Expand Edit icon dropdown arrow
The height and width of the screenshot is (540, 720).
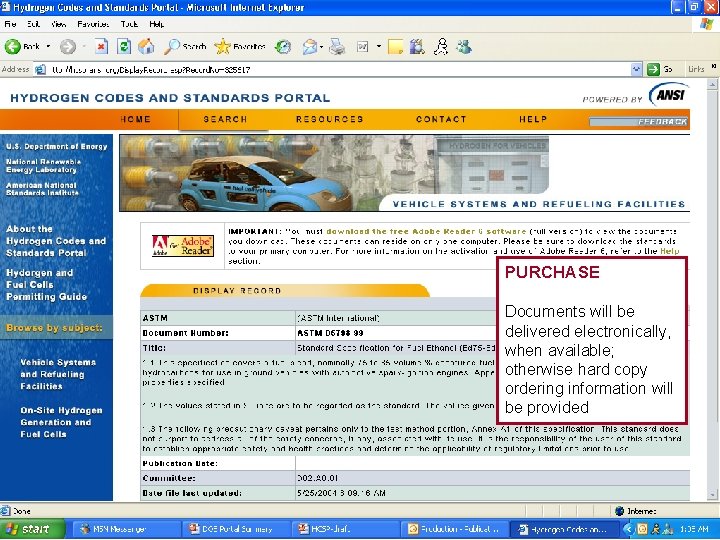(379, 46)
